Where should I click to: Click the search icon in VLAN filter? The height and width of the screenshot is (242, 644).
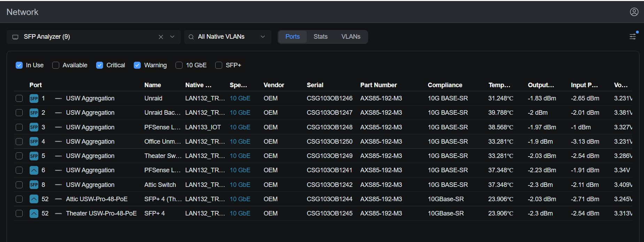coord(191,37)
